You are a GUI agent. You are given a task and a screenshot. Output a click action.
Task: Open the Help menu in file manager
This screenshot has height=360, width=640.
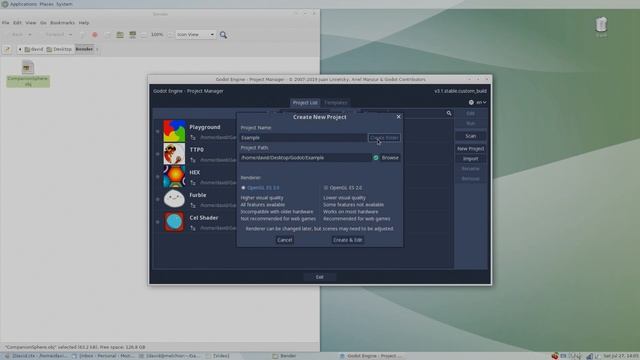(x=84, y=23)
